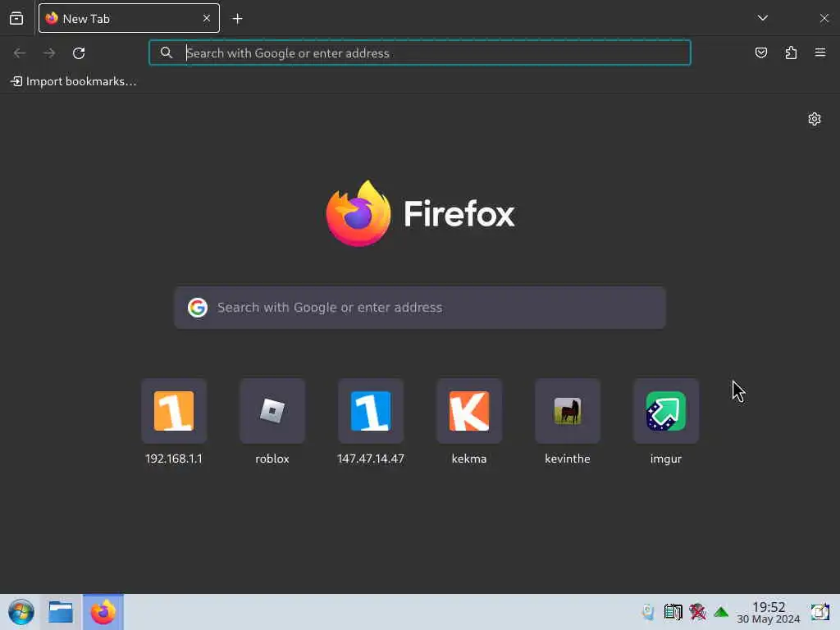
Task: Close the New Tab tab
Action: click(206, 18)
